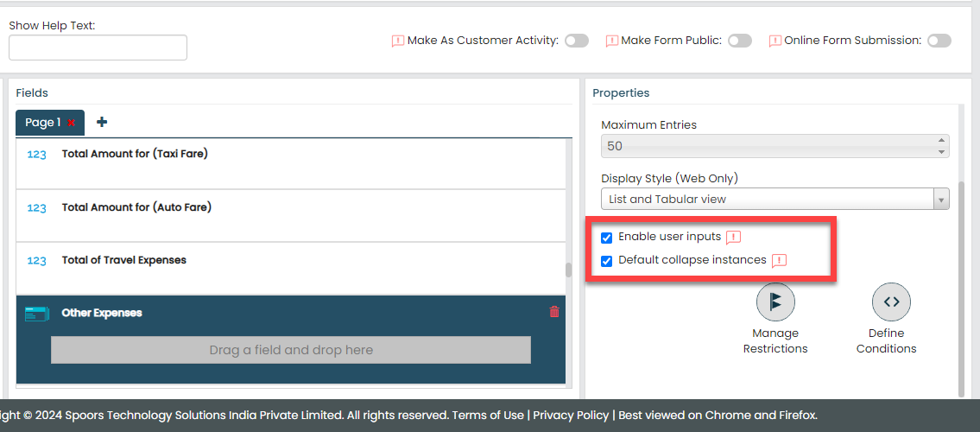Click the Show Help Text input field

[98, 48]
